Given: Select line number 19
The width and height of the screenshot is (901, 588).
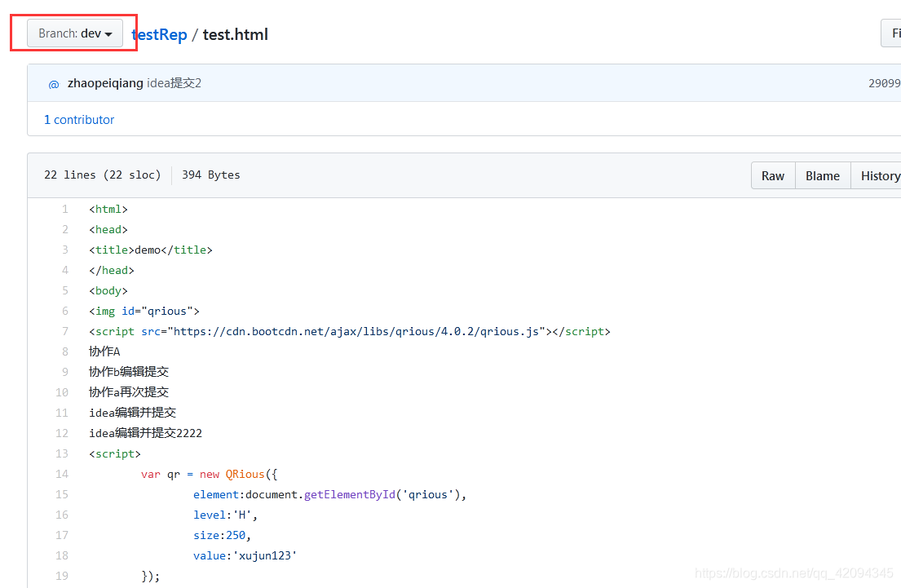Looking at the screenshot, I should point(62,576).
